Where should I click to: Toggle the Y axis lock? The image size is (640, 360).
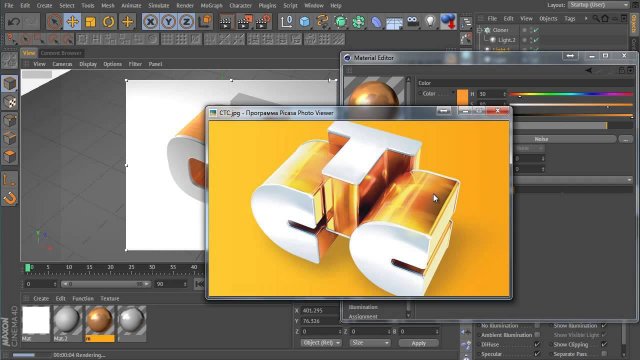168,22
